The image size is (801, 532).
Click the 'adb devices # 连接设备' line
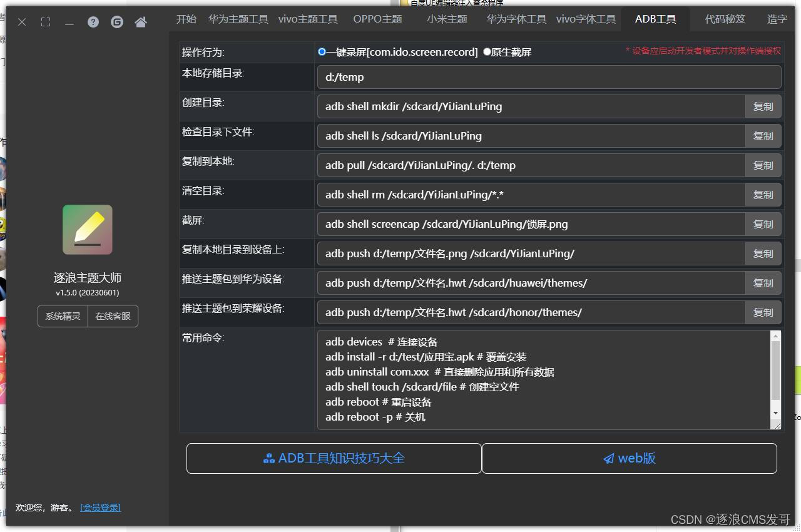pyautogui.click(x=382, y=342)
